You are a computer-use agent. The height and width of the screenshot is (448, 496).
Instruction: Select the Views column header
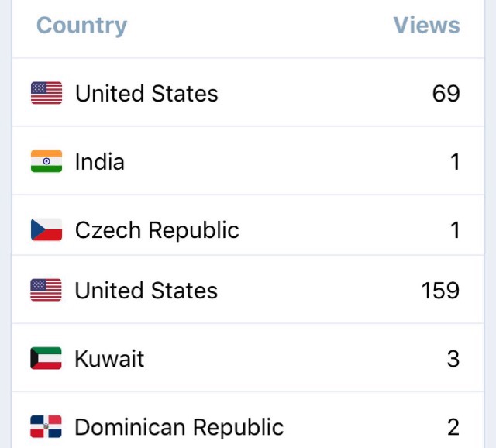click(x=426, y=25)
